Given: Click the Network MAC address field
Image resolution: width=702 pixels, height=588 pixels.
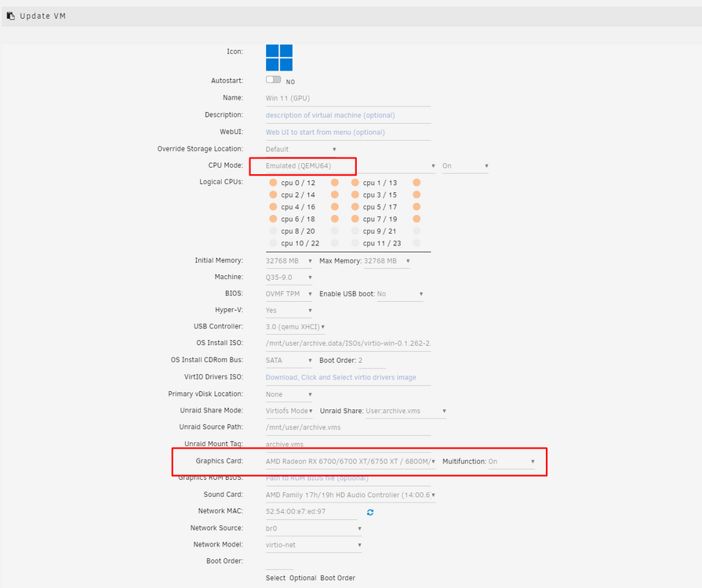Looking at the screenshot, I should [311, 512].
